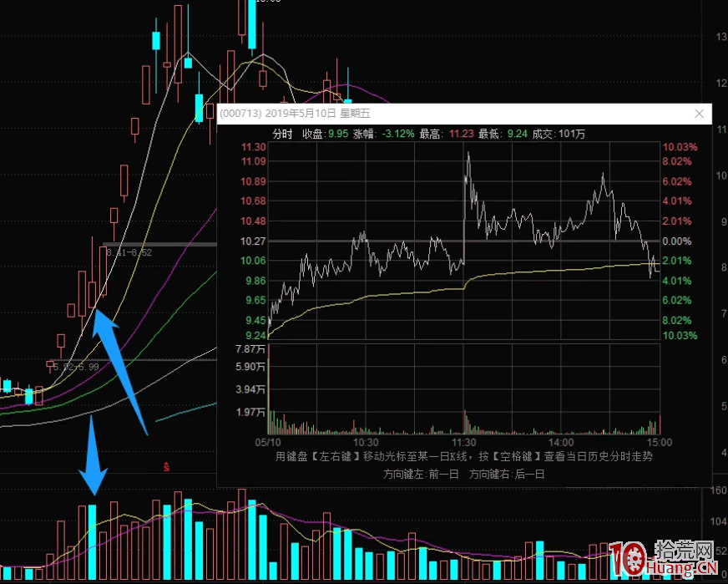Click the 成交 101万 volume value

point(572,135)
